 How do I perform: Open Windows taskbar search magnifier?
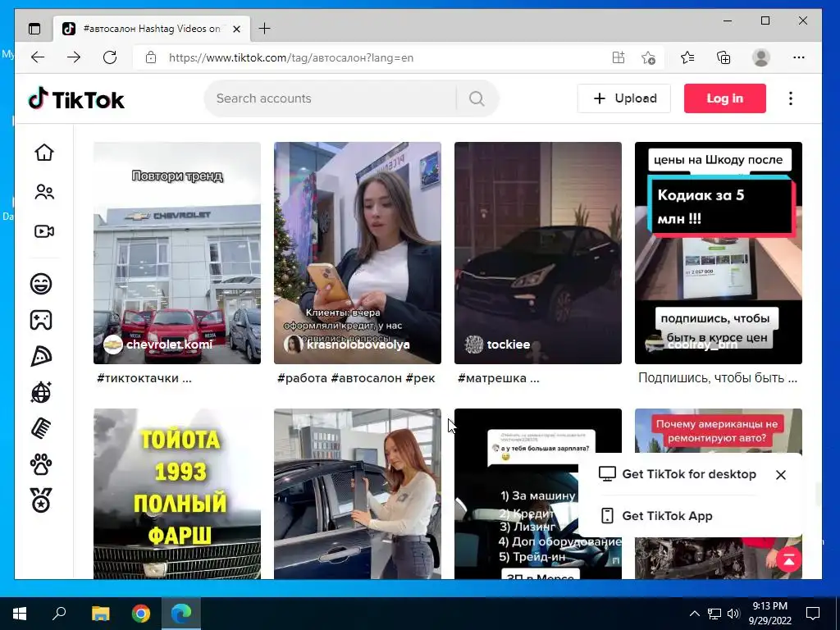point(59,614)
